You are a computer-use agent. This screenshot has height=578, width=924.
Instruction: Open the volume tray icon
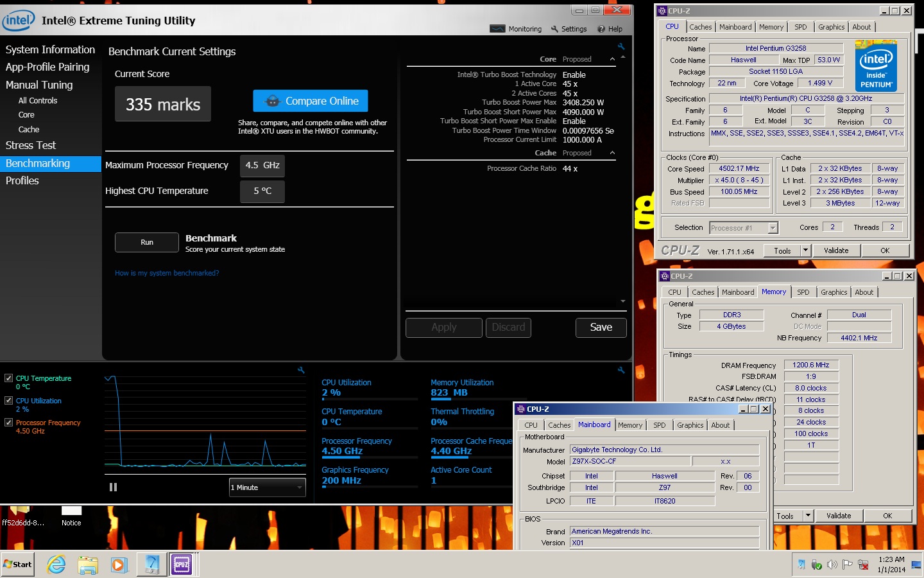coord(832,565)
